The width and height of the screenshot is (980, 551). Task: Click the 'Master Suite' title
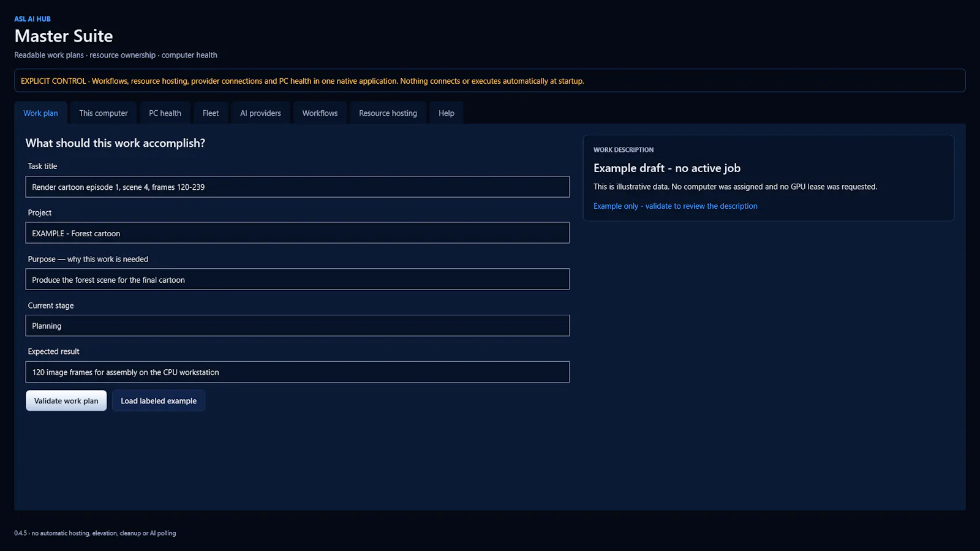coord(64,36)
